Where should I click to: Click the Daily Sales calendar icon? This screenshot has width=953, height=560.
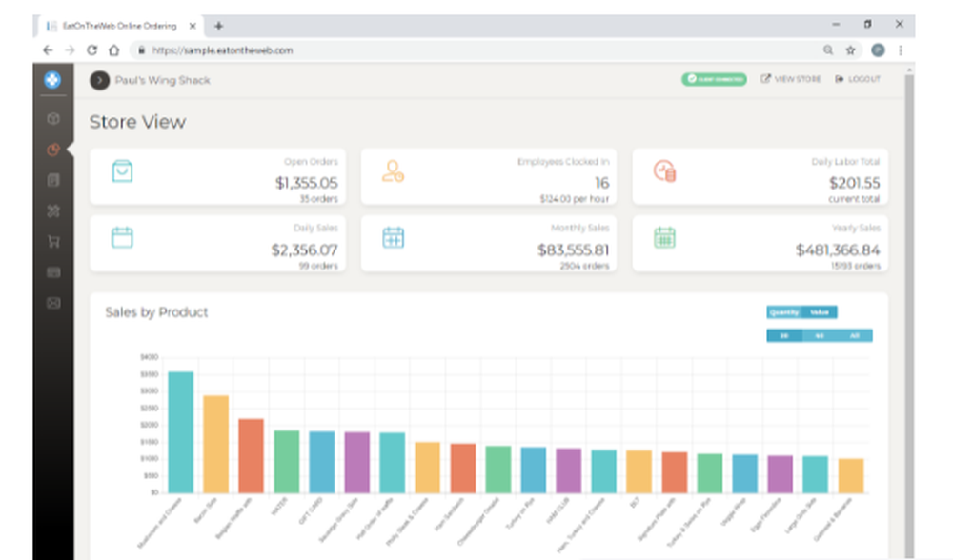point(122,237)
